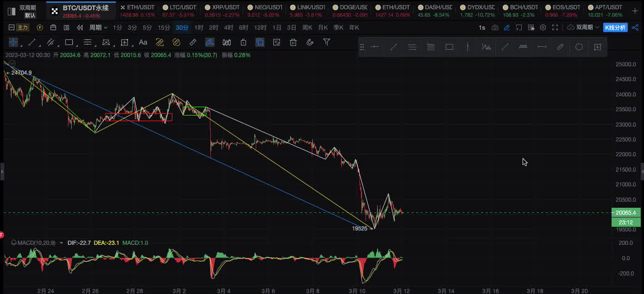Viewport: 644px width, 294px height.
Task: Open the hexagon chart settings icon
Action: pos(543,28)
